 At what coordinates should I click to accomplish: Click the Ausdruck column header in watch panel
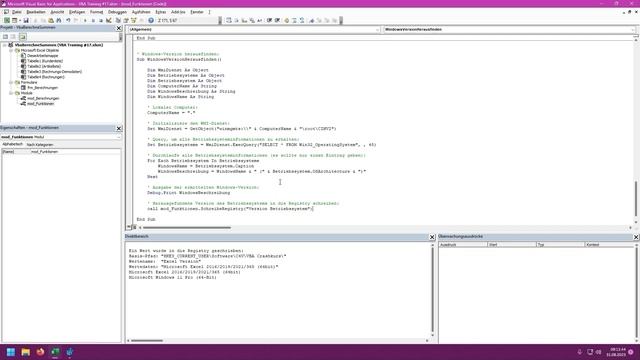pyautogui.click(x=463, y=244)
